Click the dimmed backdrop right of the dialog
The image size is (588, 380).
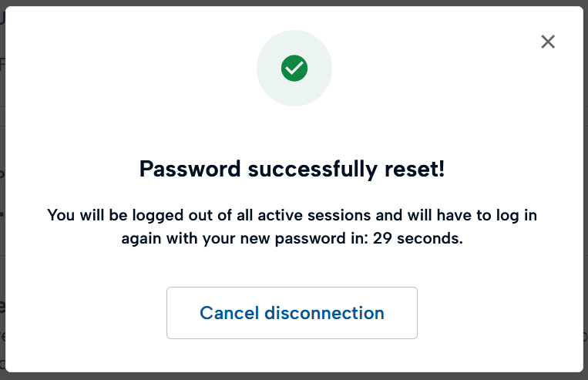585,193
